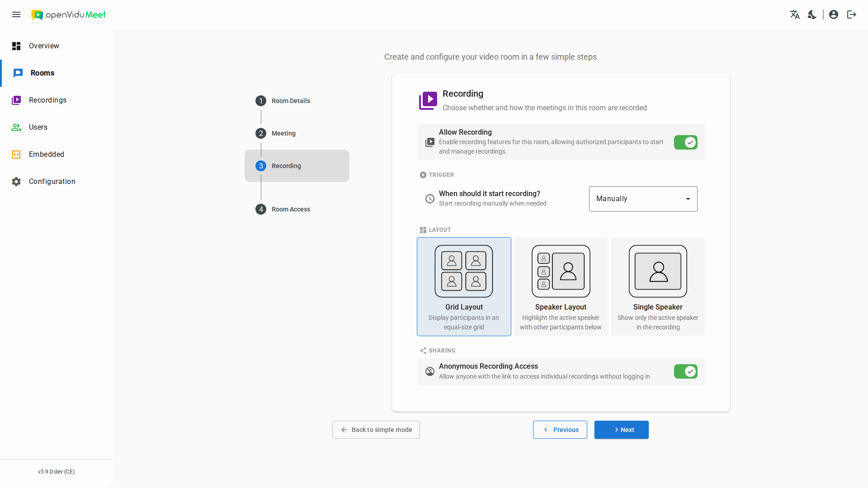The image size is (868, 488).
Task: Open the Overview menu item
Action: coord(57,46)
